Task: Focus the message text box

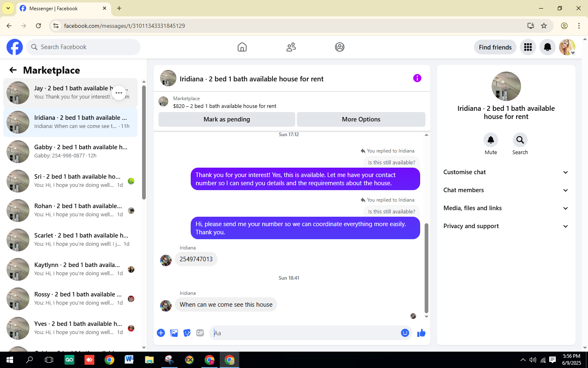Action: 304,333
